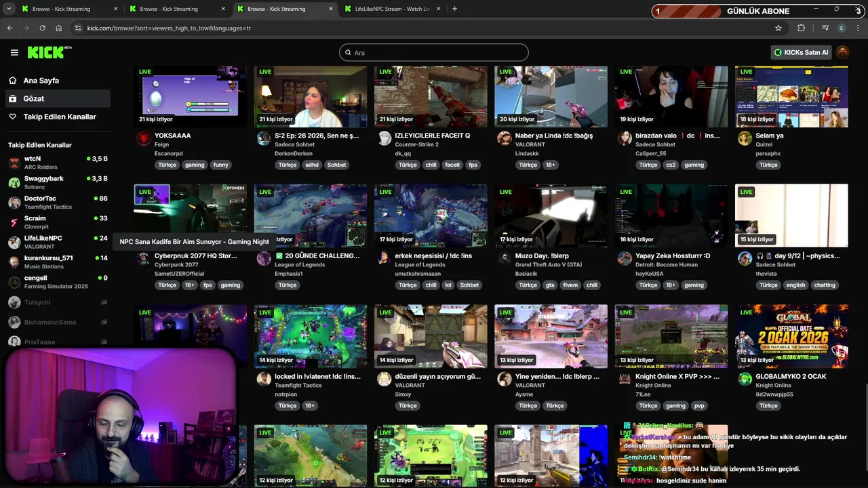Bookmark this page with star icon
This screenshot has height=488, width=868.
(778, 28)
